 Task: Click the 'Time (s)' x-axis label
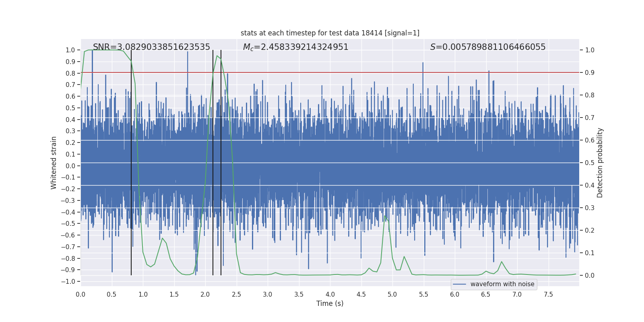tap(330, 303)
